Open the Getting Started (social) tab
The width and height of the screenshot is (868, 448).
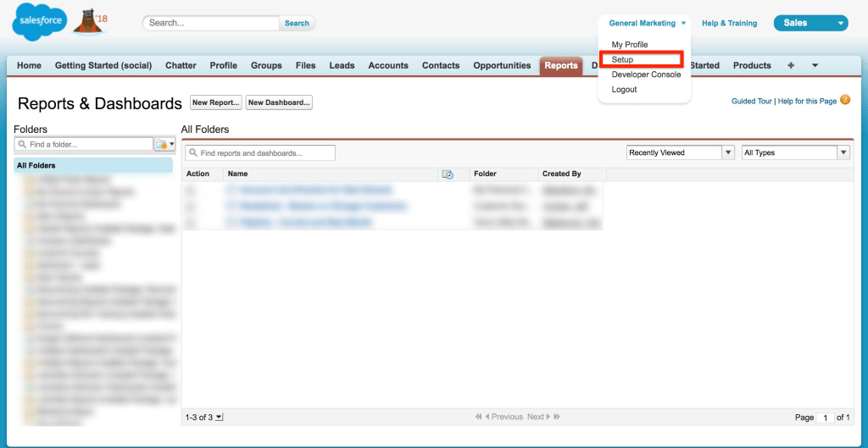pos(103,65)
